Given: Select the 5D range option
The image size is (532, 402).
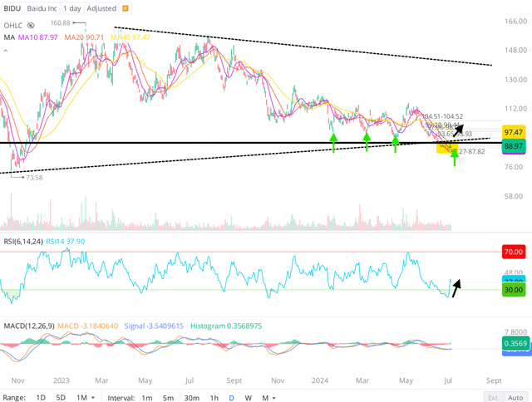Looking at the screenshot, I should tap(61, 398).
